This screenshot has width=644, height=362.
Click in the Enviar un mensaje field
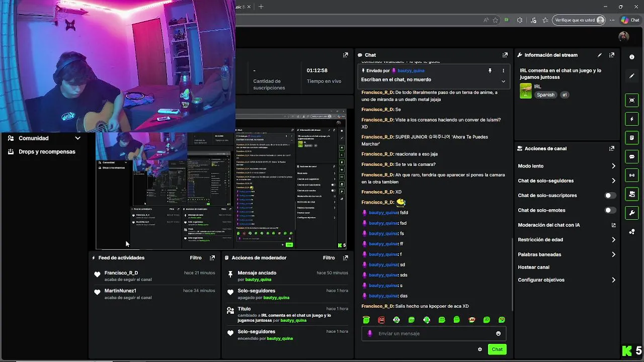[434, 333]
